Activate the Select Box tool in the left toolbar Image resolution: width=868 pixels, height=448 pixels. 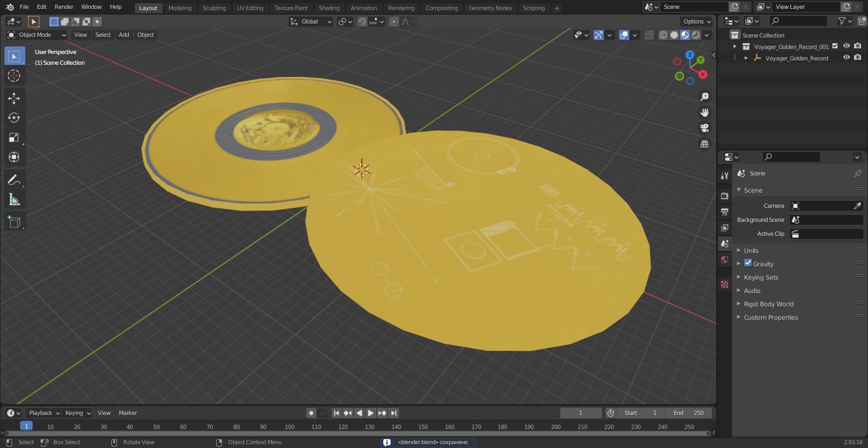tap(14, 56)
